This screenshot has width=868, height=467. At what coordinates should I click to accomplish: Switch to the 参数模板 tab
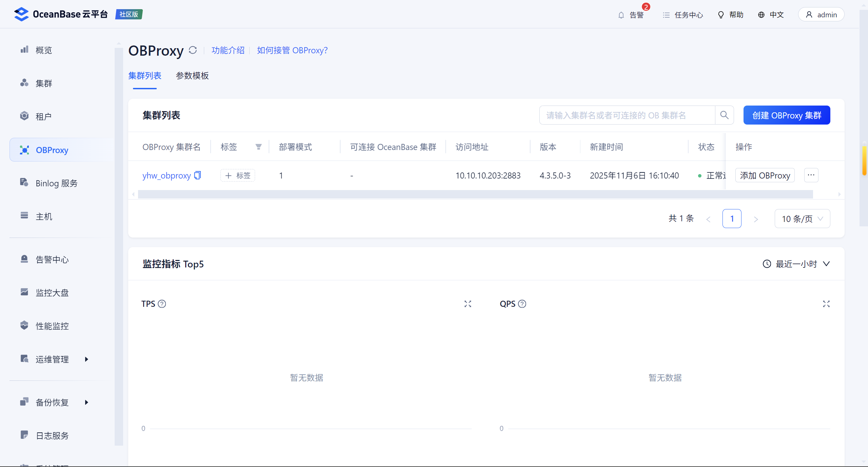192,75
